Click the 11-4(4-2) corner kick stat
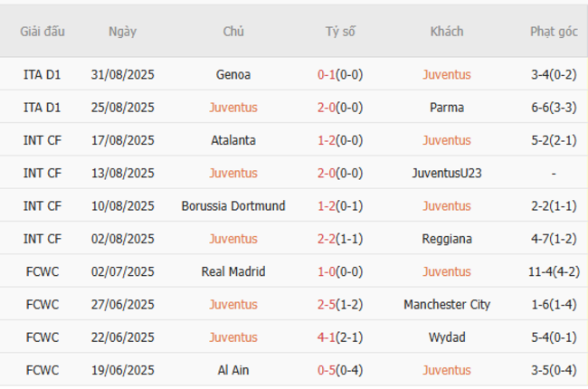This screenshot has width=588, height=389. pos(554,271)
